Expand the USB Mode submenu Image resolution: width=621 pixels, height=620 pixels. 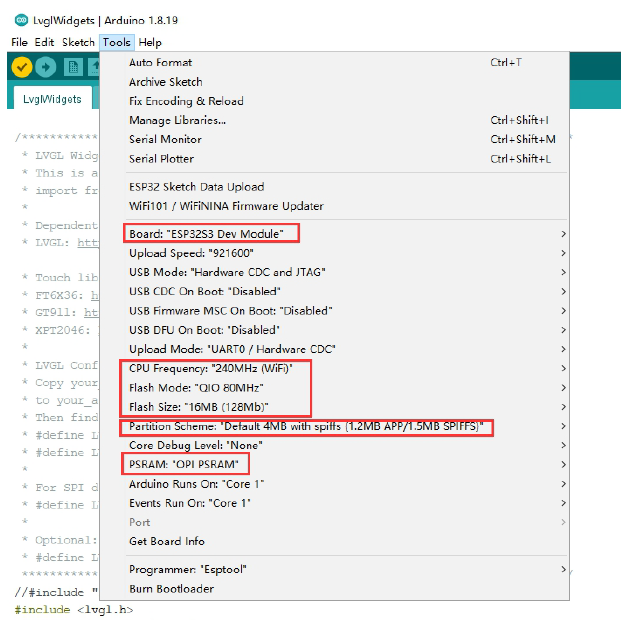click(334, 272)
